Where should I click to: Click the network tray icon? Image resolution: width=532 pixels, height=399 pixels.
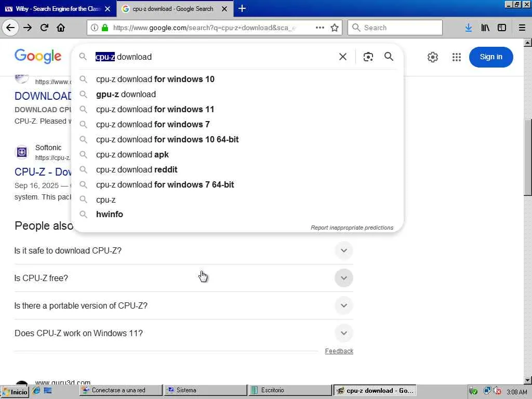click(x=487, y=391)
